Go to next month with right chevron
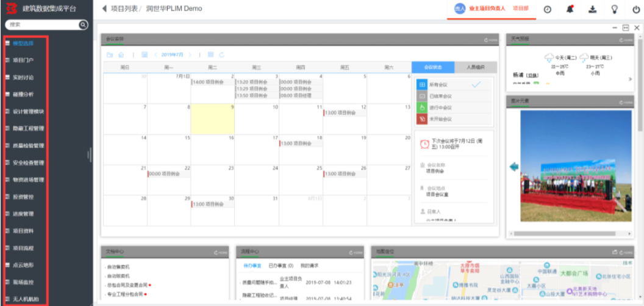This screenshot has height=306, width=644. tap(190, 55)
